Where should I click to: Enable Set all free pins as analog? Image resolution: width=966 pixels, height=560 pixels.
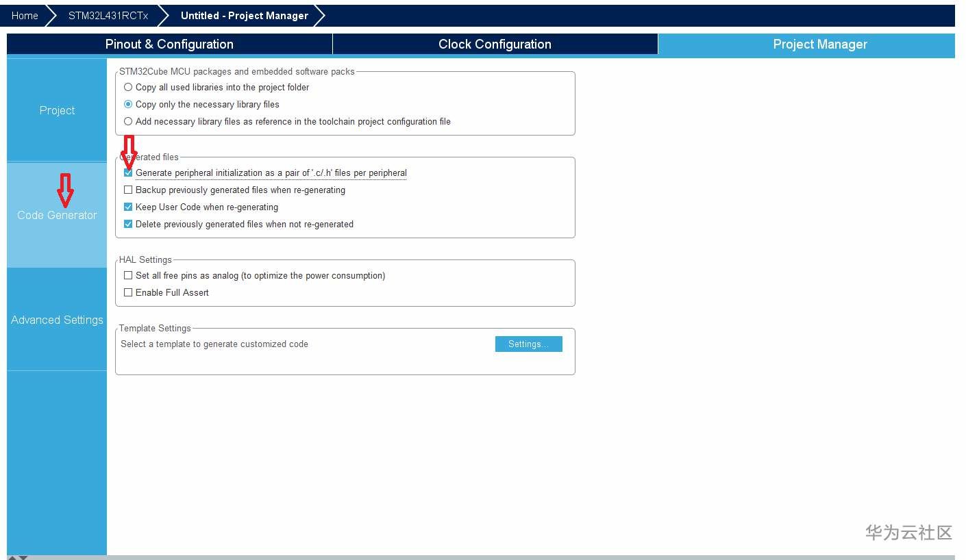[128, 276]
